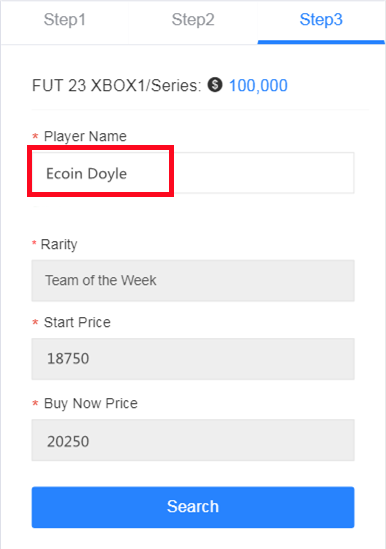Click the red asterisk beside Rarity
This screenshot has height=549, width=386.
pyautogui.click(x=34, y=243)
